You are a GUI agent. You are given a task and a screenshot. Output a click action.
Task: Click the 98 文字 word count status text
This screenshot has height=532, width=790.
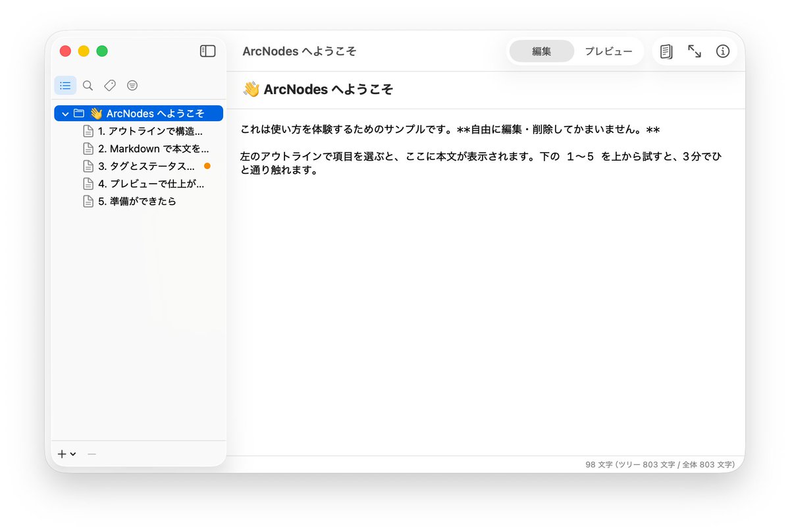pos(660,464)
